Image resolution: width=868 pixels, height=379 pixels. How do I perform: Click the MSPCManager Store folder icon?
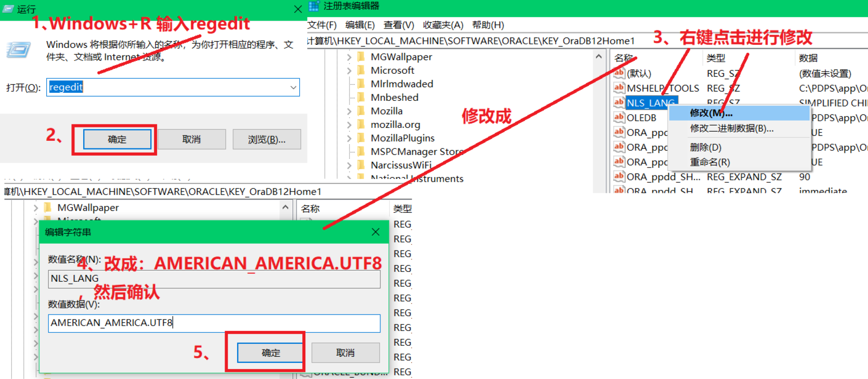tap(361, 151)
